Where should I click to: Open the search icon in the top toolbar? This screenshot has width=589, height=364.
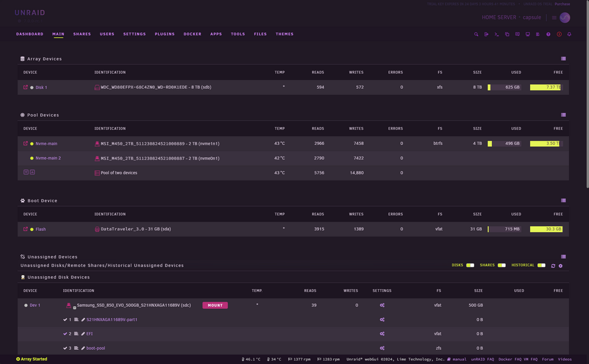tap(476, 34)
